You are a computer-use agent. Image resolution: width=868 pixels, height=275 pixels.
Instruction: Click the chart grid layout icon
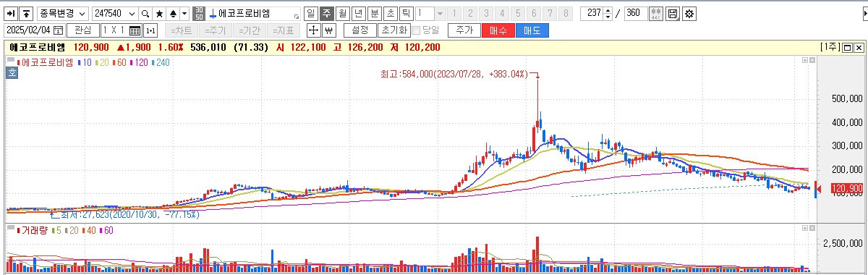click(x=135, y=30)
